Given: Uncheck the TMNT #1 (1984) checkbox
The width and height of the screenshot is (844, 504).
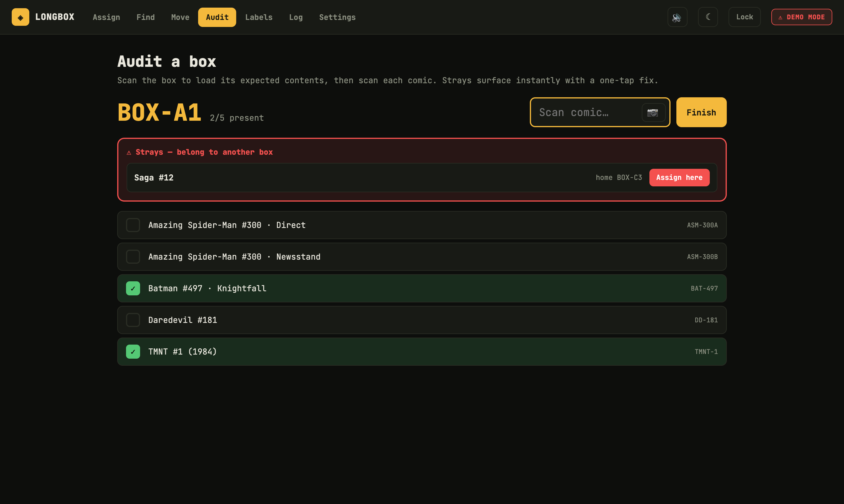Looking at the screenshot, I should click(133, 352).
